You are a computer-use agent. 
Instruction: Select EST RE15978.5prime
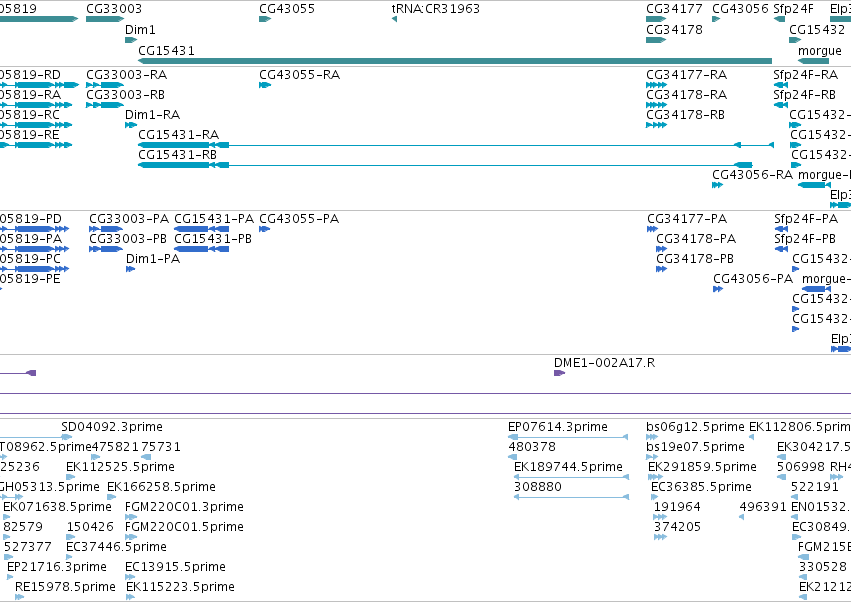65,587
